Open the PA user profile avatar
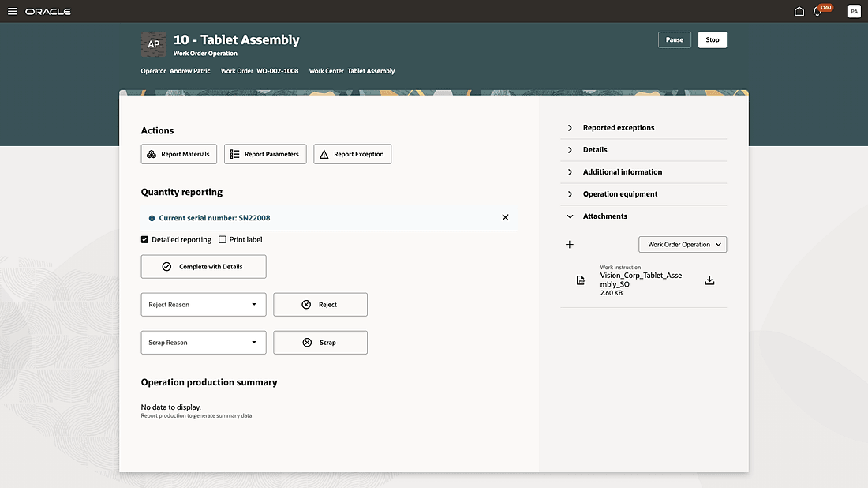Screen dimensions: 868x488 click(854, 11)
